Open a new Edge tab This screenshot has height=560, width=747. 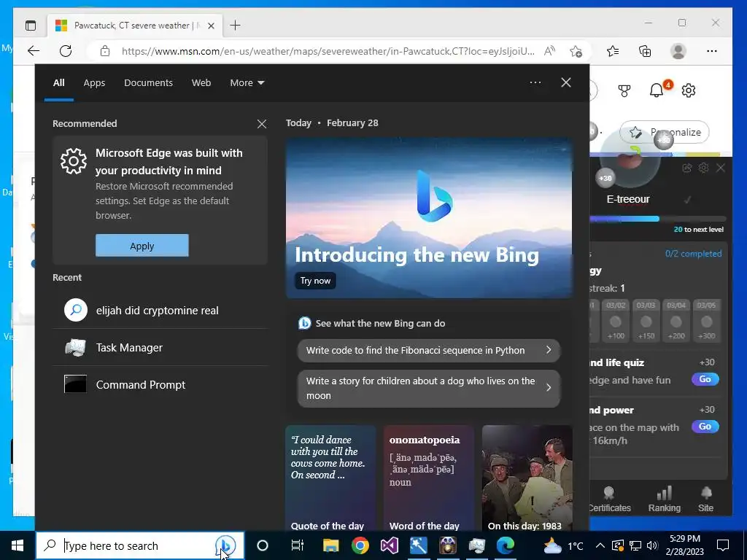coord(236,26)
